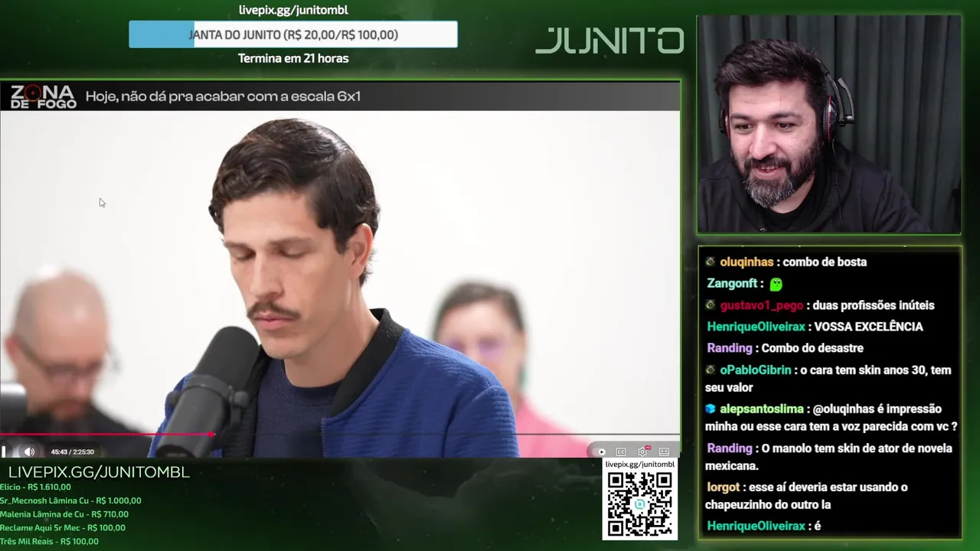The height and width of the screenshot is (551, 980).
Task: Click the Termina em 21 horas text
Action: tap(293, 58)
